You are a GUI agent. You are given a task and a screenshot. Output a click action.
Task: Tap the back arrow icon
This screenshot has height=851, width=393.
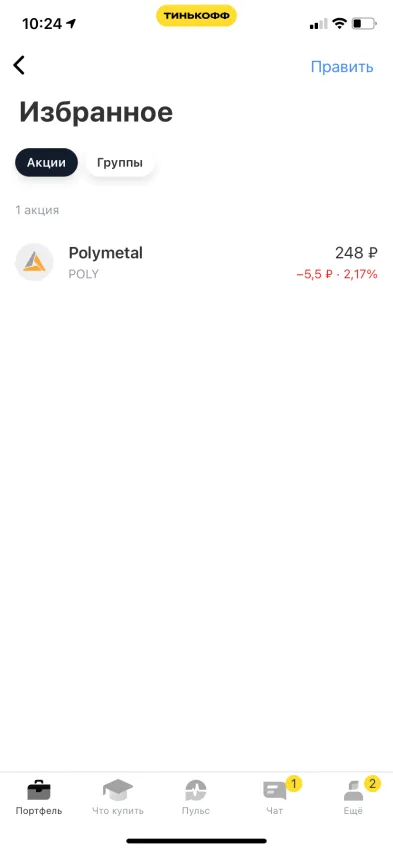tap(19, 65)
